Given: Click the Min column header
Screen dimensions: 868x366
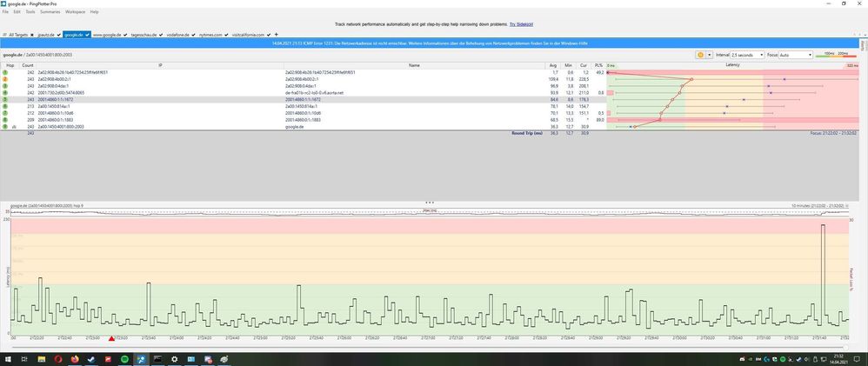Looking at the screenshot, I should click(x=568, y=65).
